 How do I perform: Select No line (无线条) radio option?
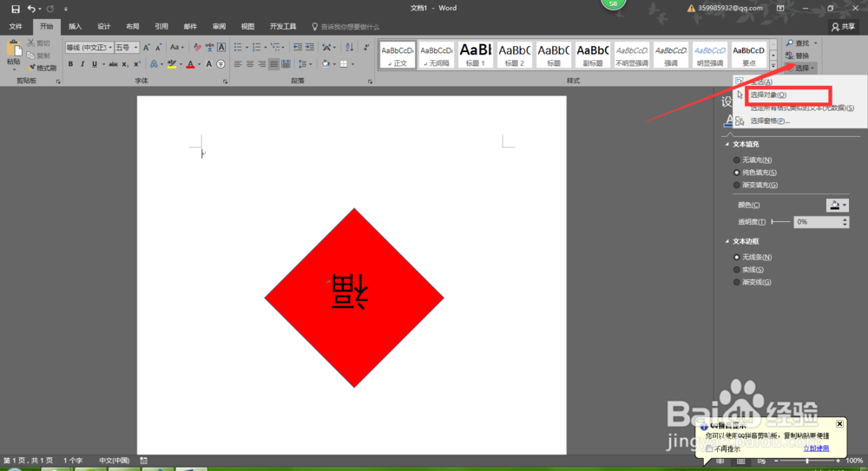pyautogui.click(x=736, y=257)
